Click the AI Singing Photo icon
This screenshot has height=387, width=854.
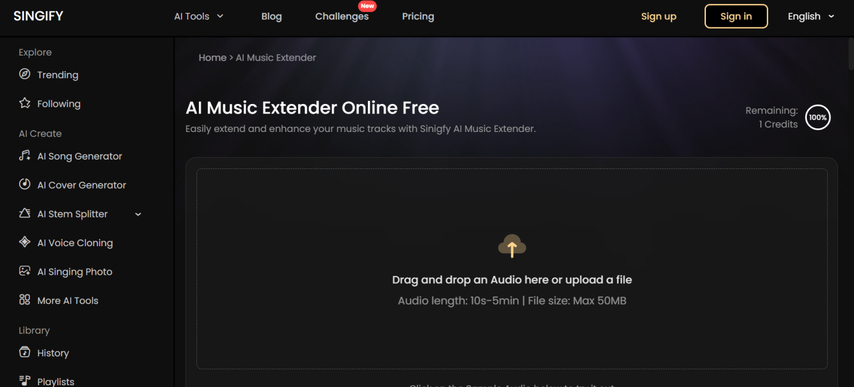(25, 271)
